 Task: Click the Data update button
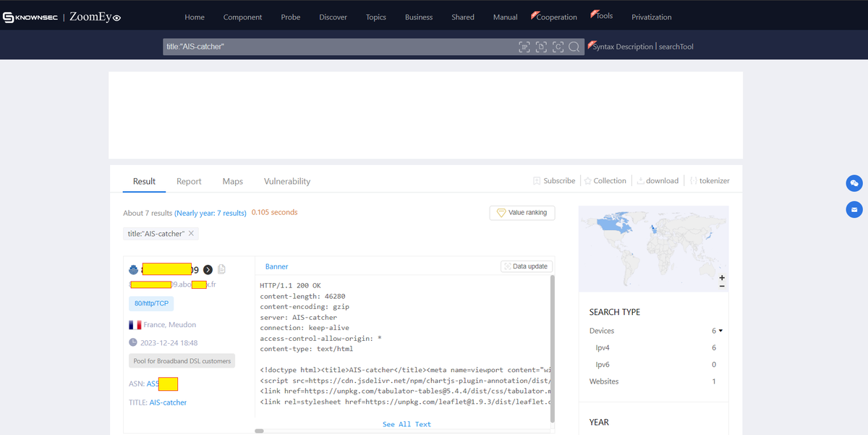[527, 266]
